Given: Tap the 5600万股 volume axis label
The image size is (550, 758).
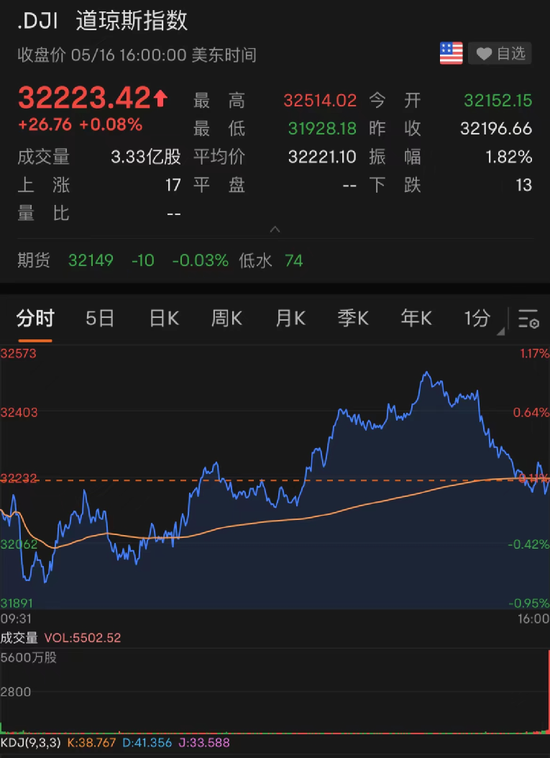Looking at the screenshot, I should [29, 657].
